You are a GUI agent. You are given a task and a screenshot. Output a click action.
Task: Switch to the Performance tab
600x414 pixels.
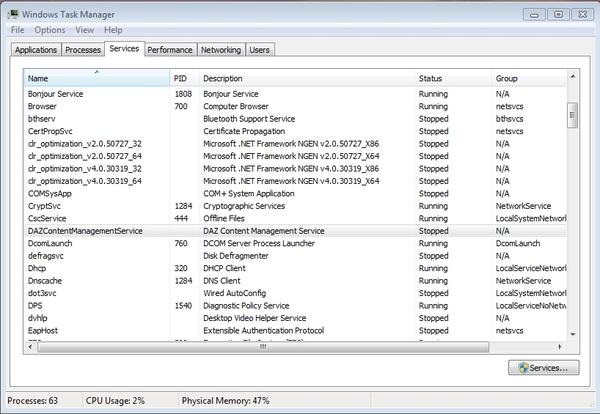[x=170, y=50]
